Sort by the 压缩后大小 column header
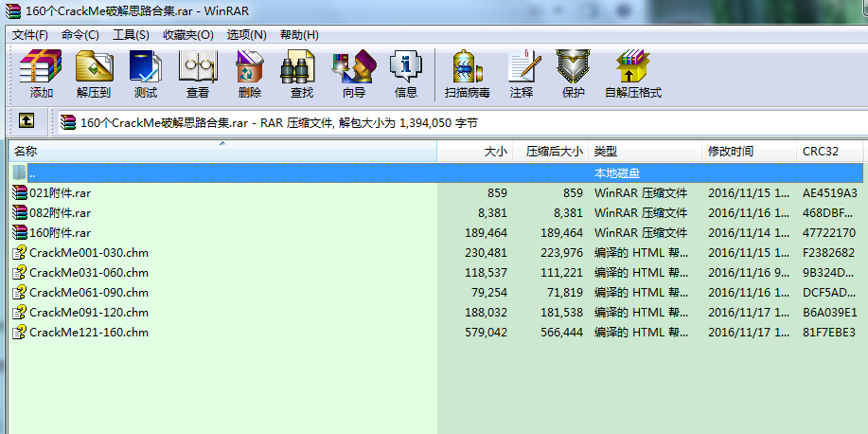 (x=551, y=152)
